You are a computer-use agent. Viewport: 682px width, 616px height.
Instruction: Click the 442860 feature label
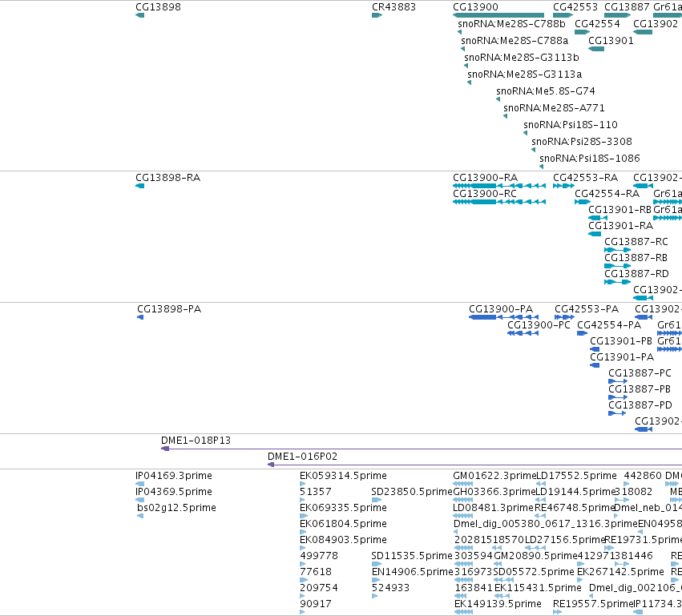[643, 476]
